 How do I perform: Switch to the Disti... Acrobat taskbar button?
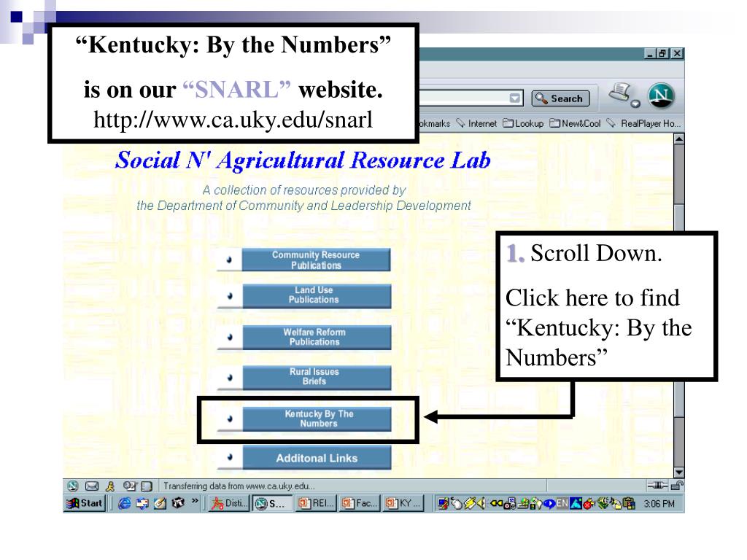pos(230,503)
